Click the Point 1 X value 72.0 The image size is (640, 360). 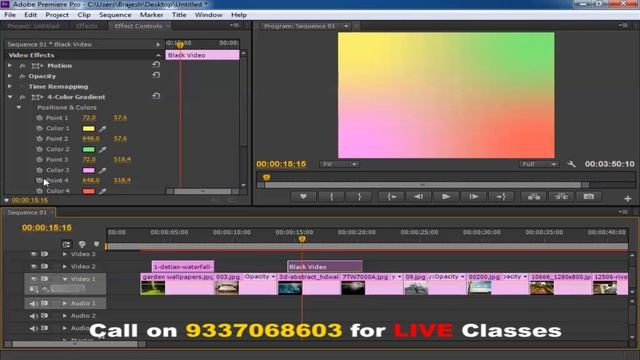[x=89, y=118]
